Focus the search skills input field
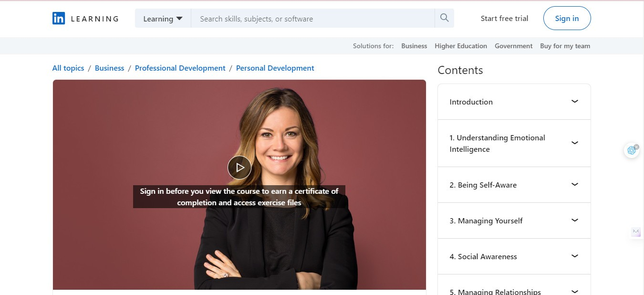Image resolution: width=644 pixels, height=295 pixels. [313, 19]
